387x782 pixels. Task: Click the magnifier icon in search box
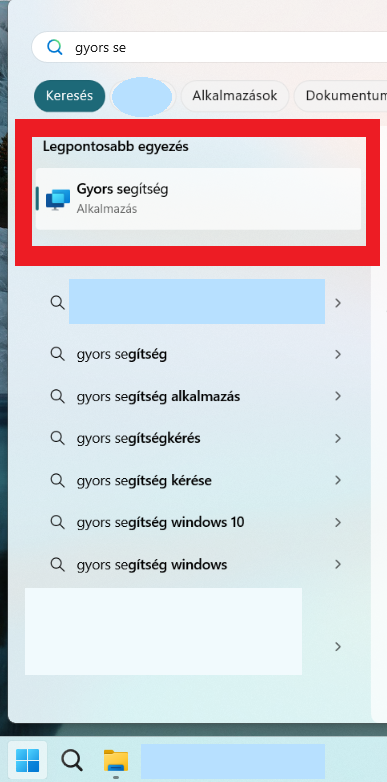tap(54, 47)
